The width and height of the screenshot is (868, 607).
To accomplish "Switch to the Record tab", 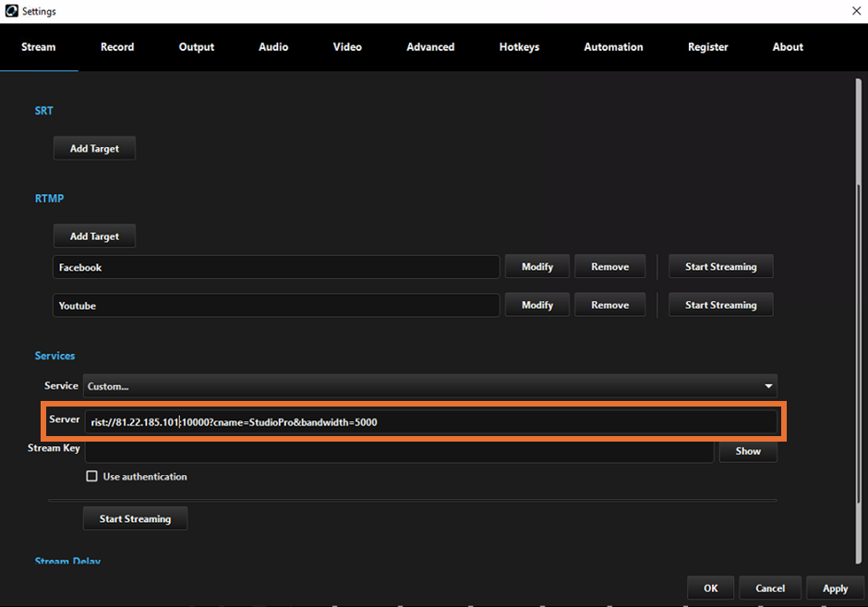I will pyautogui.click(x=116, y=46).
